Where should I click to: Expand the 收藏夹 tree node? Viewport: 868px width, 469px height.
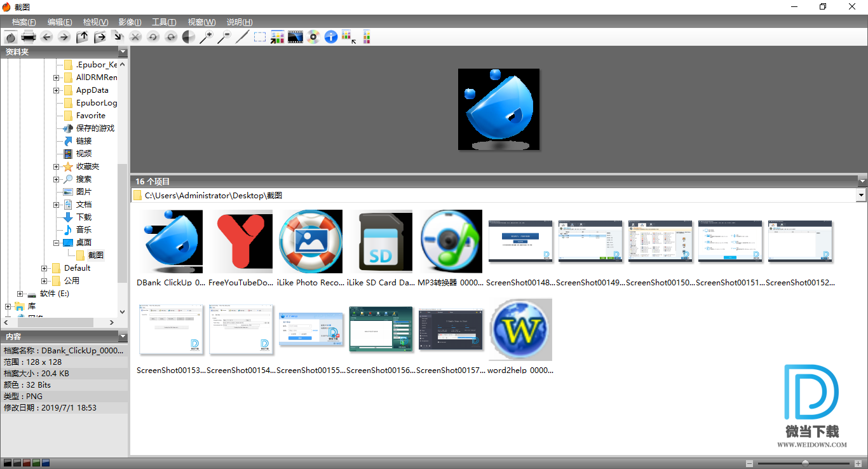tap(56, 167)
